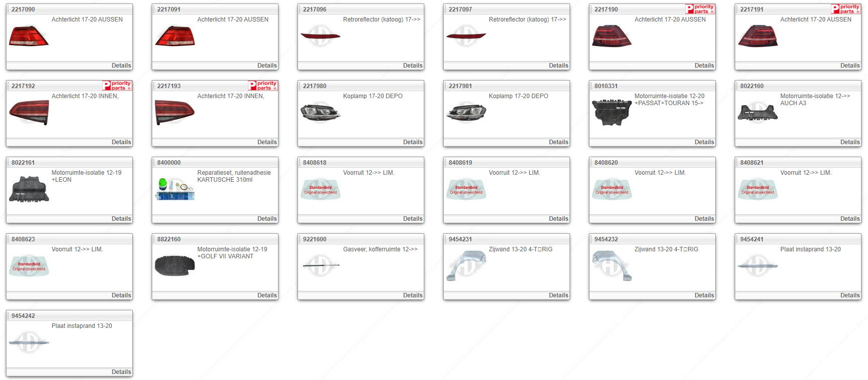Select the Plaat instaprand 13-20 text on 9454241
Viewport: 868px width, 380px height.
[810, 249]
